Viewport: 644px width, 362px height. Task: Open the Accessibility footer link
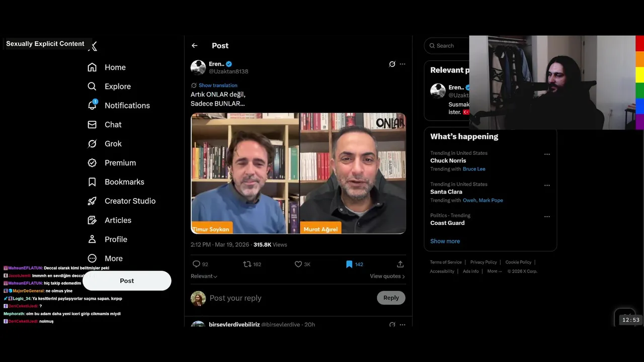pos(442,271)
